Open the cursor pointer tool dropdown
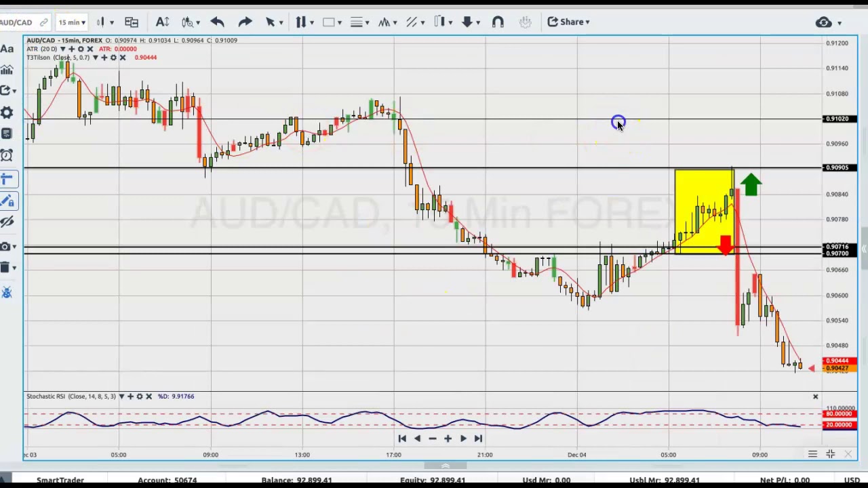This screenshot has width=868, height=488. pyautogui.click(x=274, y=22)
